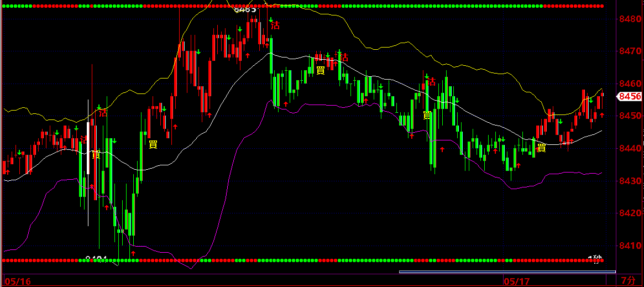This screenshot has height=287, width=644.
Task: Click the 沽 marker just right of the white candle's top
Action: (103, 113)
